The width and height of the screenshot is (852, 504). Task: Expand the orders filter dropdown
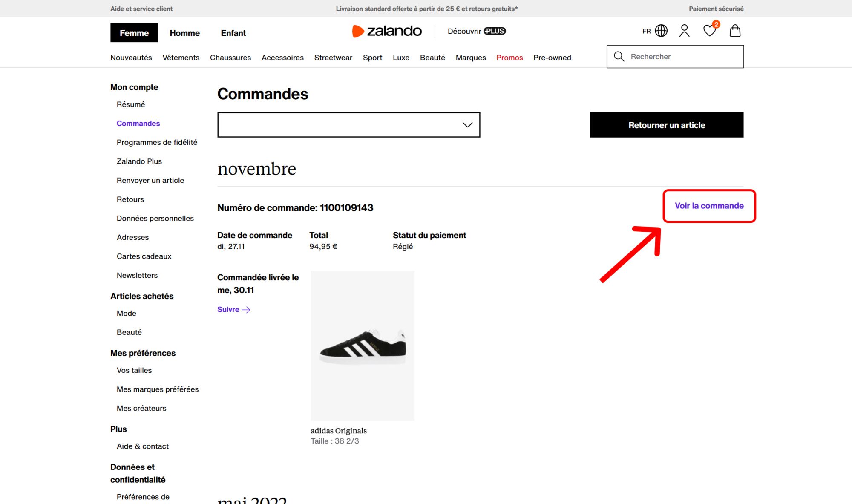coord(348,125)
